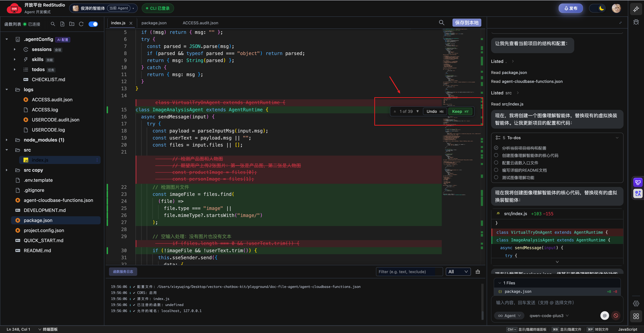This screenshot has height=333, width=644.
Task: Open USERCODE.log in the file tree
Action: 48,130
